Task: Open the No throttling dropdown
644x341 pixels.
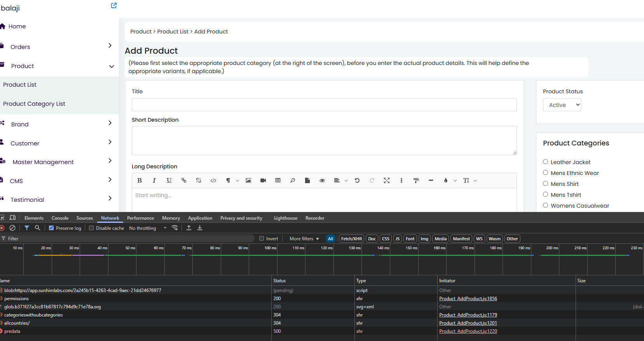Action: pyautogui.click(x=148, y=228)
